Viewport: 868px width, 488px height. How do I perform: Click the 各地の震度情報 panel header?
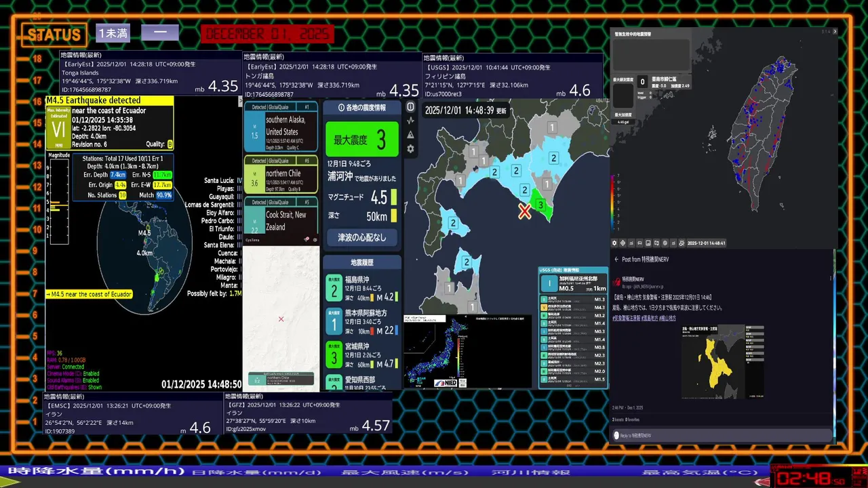coord(362,107)
